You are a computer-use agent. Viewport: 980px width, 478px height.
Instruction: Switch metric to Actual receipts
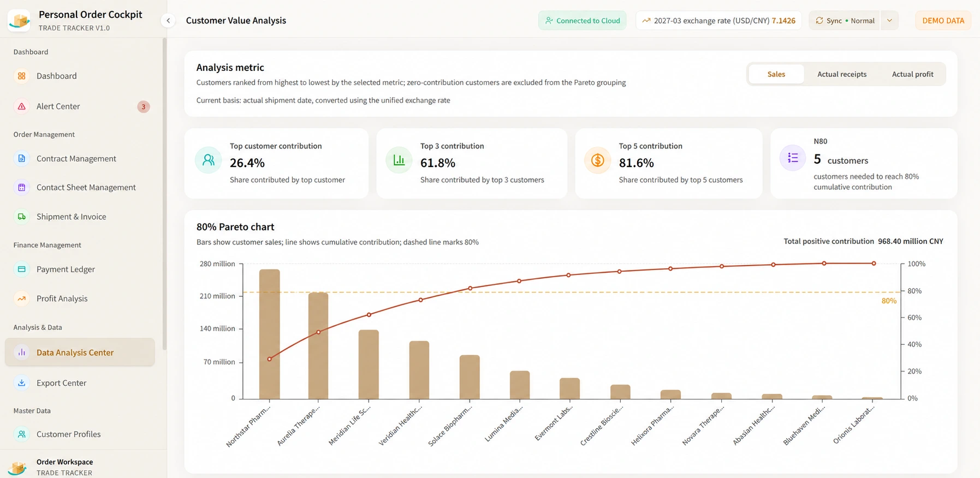(x=842, y=74)
